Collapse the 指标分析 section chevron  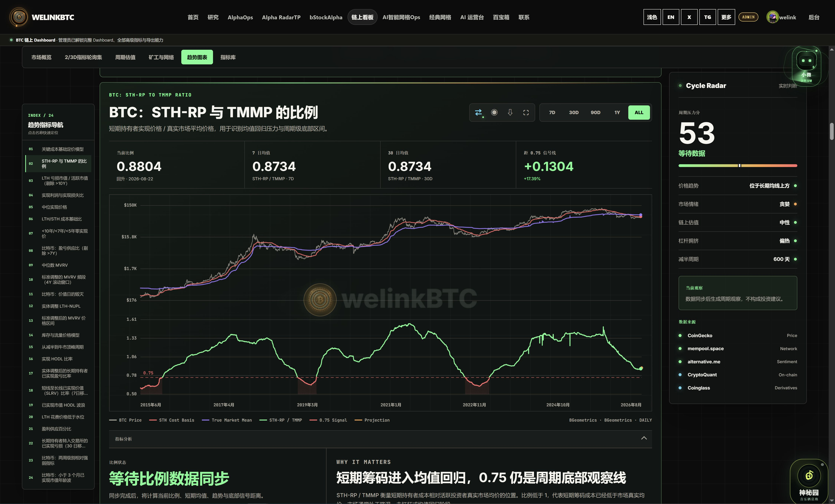pos(644,438)
